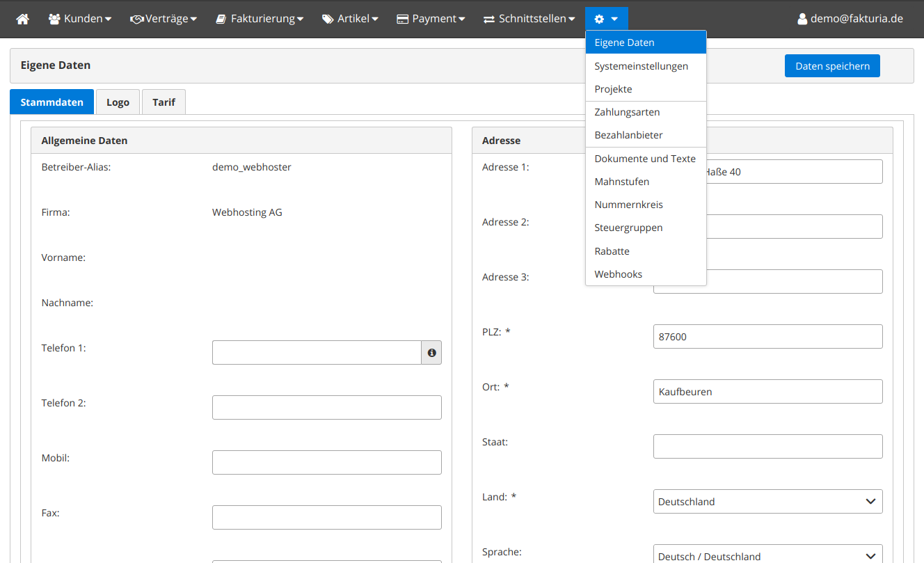This screenshot has height=563, width=924.
Task: Focus the PLZ field containing 87600
Action: click(767, 337)
